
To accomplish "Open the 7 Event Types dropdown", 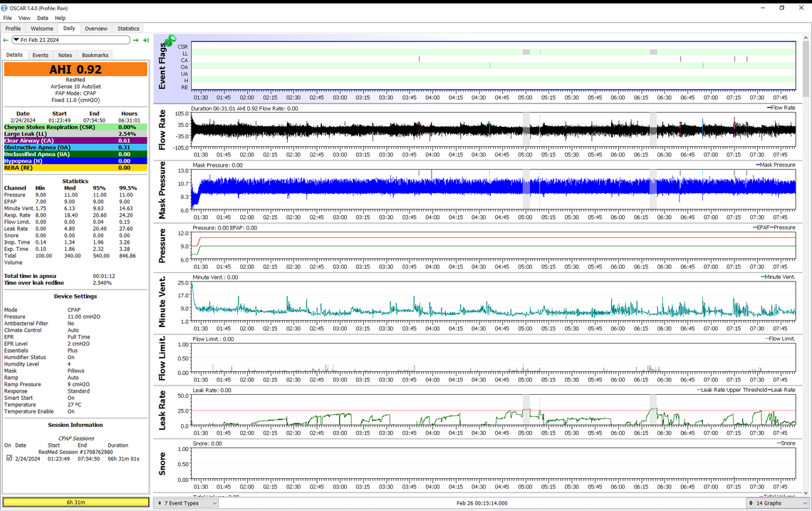I will tap(187, 503).
